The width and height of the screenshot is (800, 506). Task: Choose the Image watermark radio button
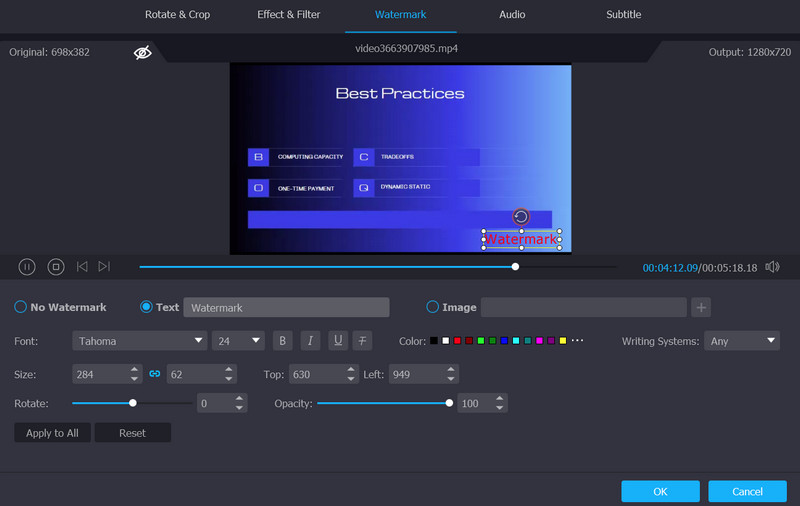point(433,307)
